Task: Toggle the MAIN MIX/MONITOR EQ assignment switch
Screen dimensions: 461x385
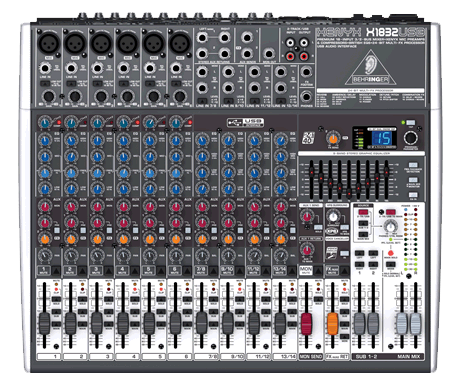Action: coord(413,180)
